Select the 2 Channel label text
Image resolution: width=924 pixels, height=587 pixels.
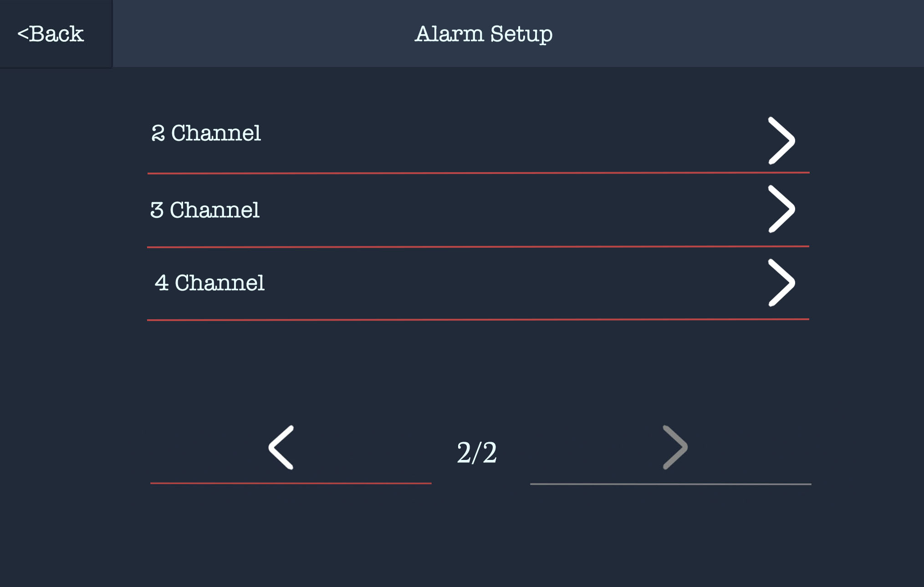coord(206,133)
